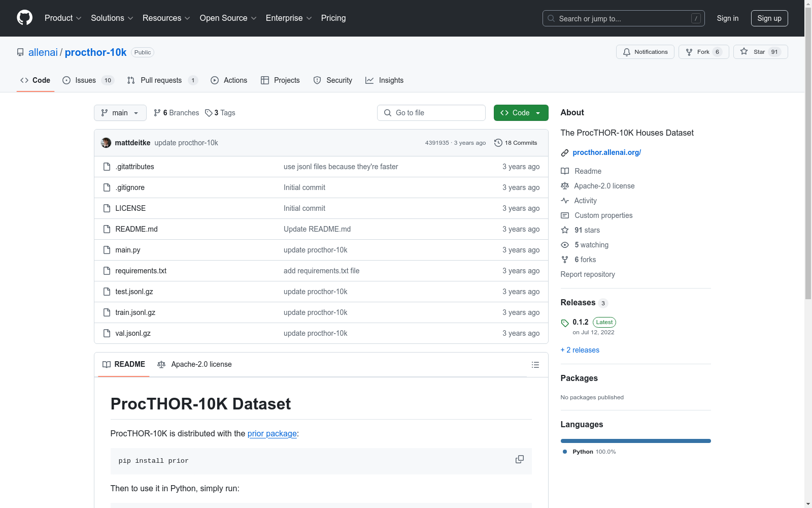
Task: Open README.md file
Action: click(137, 229)
